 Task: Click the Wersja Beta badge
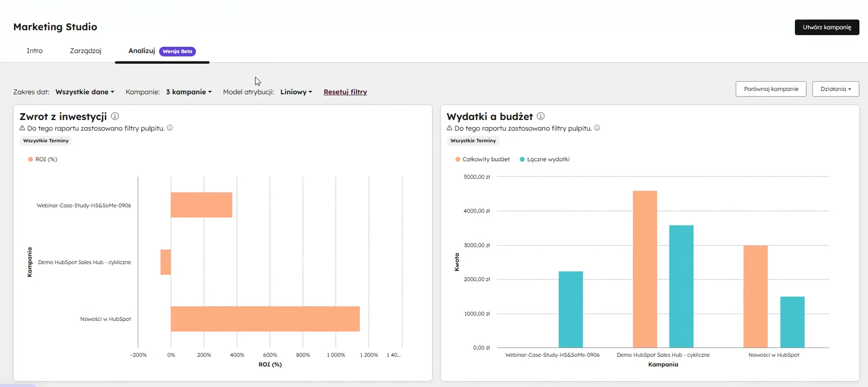[177, 51]
